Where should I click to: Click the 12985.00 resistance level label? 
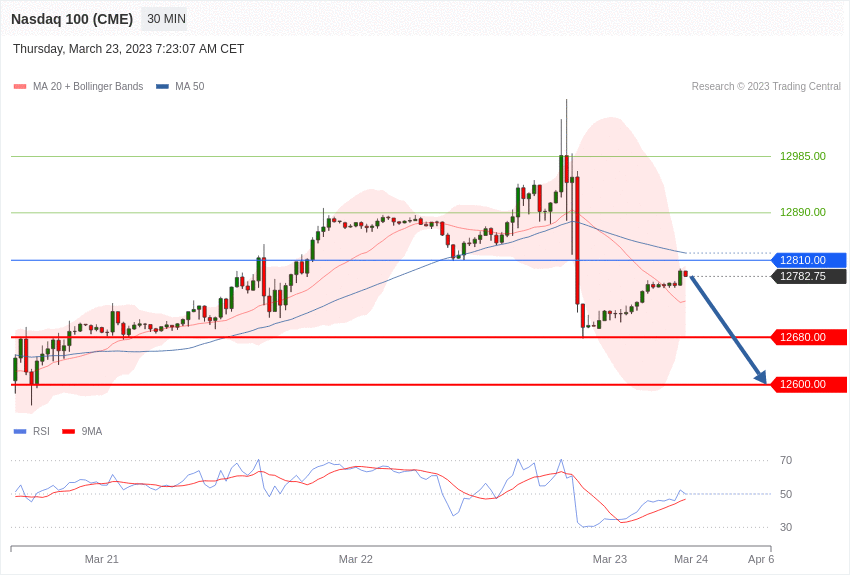[803, 157]
